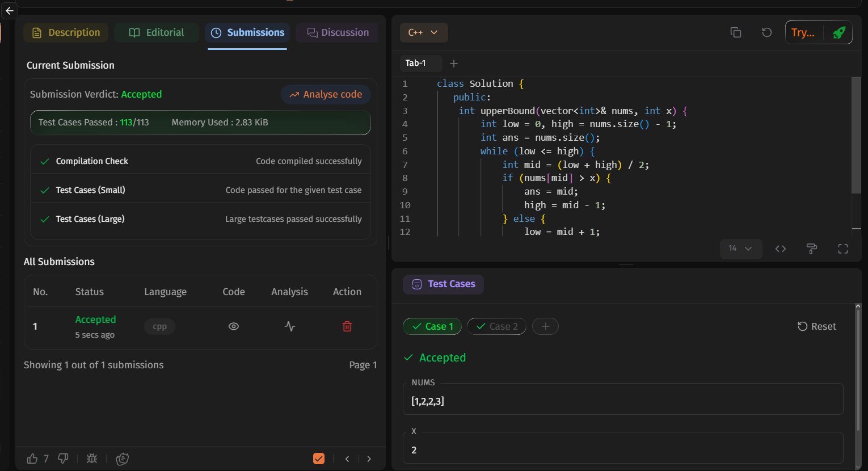
Task: Select Case 2 test case
Action: coord(496,326)
